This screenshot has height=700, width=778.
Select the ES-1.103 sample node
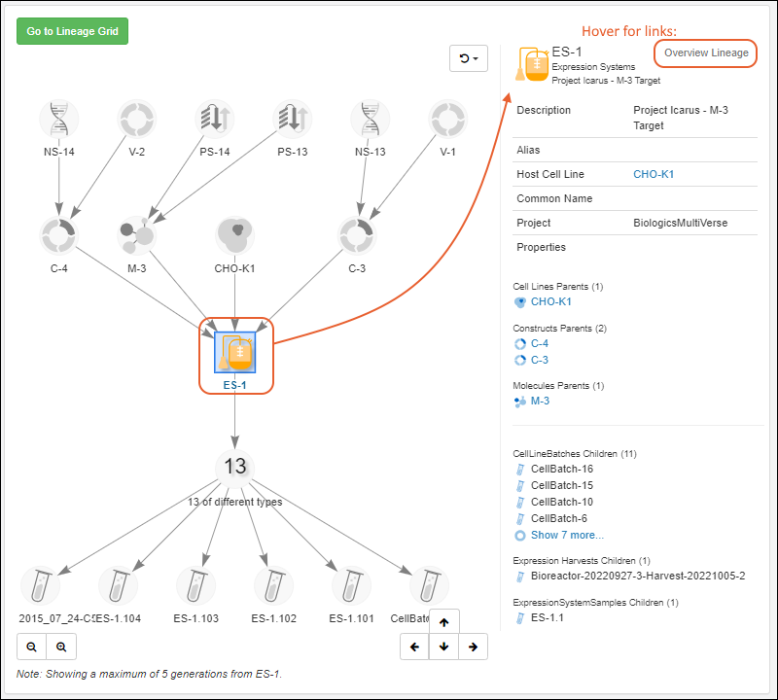195,586
